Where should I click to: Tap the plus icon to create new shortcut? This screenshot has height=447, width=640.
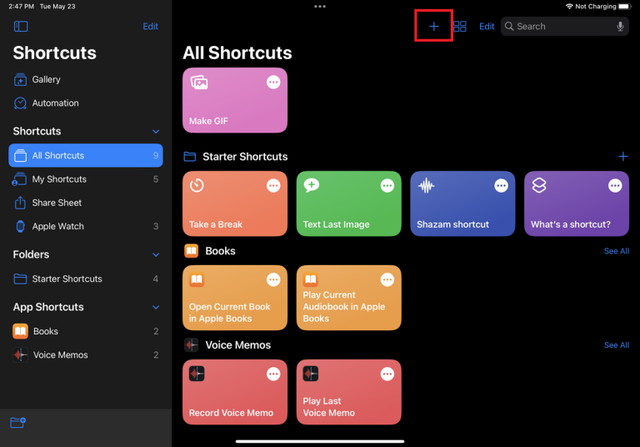click(434, 27)
